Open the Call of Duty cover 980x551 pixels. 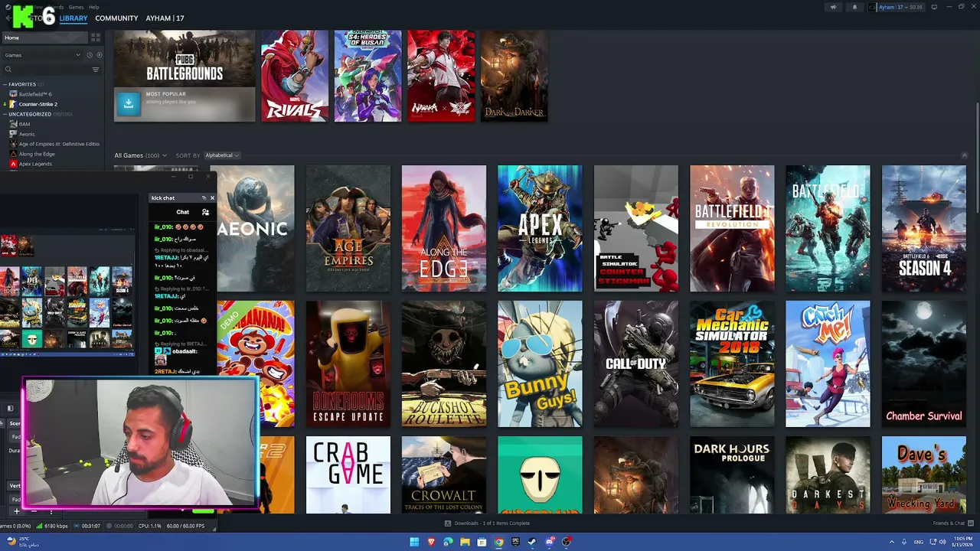pyautogui.click(x=636, y=364)
